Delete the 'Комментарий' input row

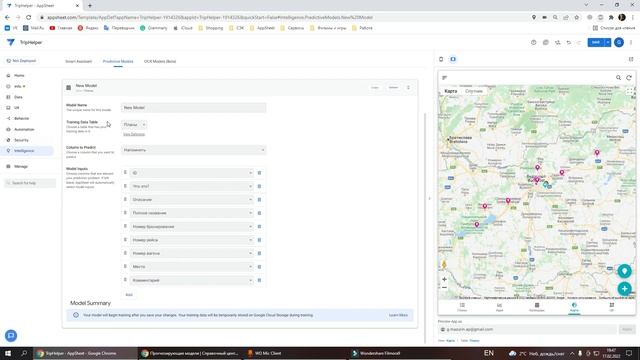click(259, 280)
